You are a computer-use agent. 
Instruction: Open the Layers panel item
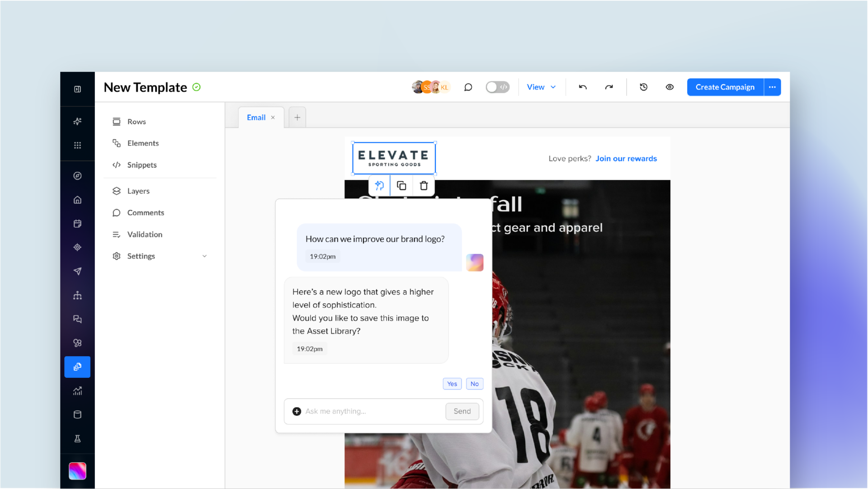(x=138, y=191)
